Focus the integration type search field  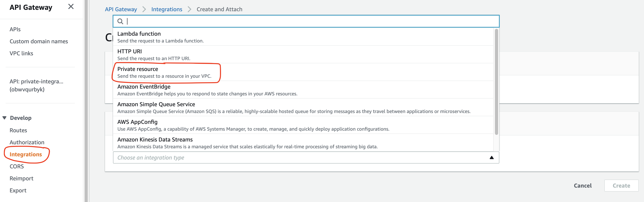click(306, 21)
